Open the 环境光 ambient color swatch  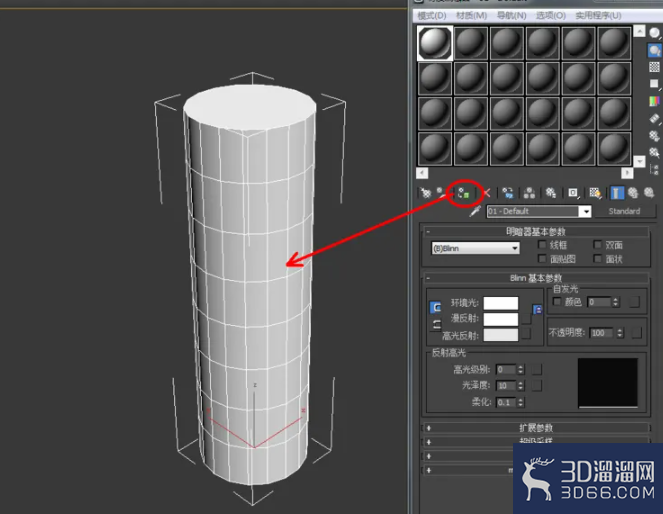(501, 303)
